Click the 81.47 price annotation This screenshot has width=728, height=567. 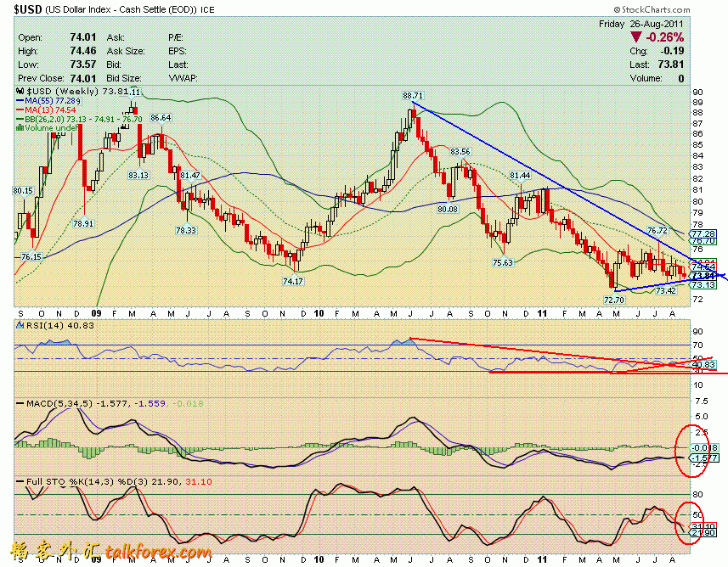190,176
